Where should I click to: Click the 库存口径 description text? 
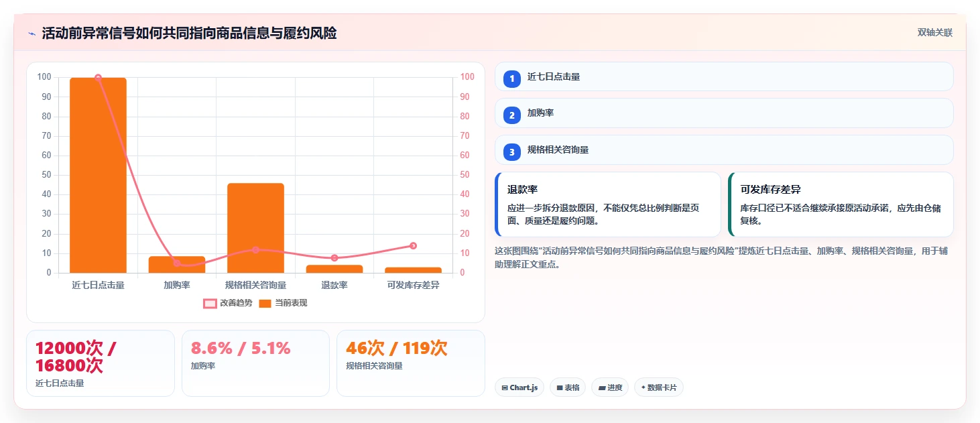pos(841,215)
